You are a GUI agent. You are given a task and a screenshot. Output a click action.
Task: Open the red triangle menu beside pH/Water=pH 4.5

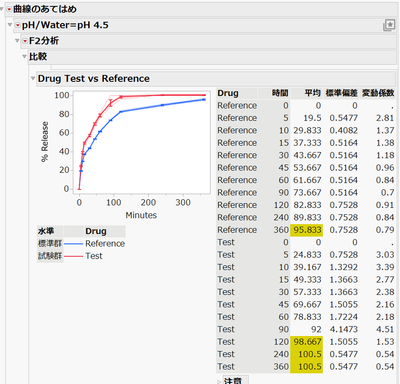tap(18, 25)
